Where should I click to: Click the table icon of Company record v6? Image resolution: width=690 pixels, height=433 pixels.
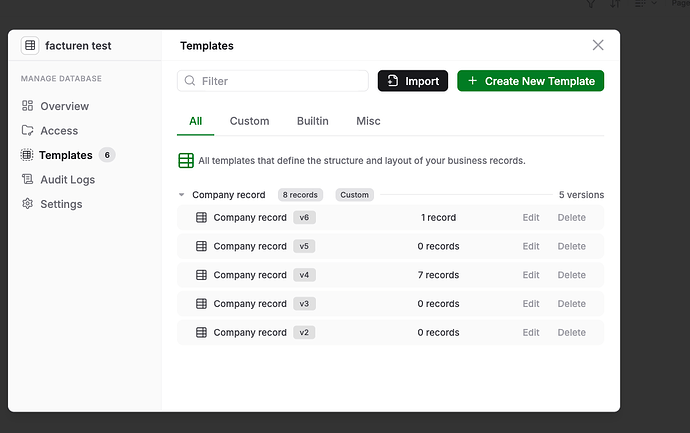[201, 217]
